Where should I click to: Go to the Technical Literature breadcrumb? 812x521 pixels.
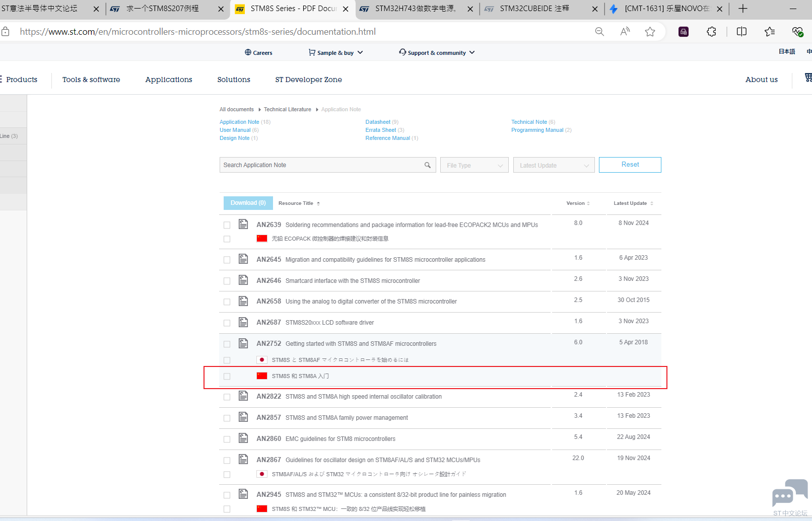click(288, 109)
